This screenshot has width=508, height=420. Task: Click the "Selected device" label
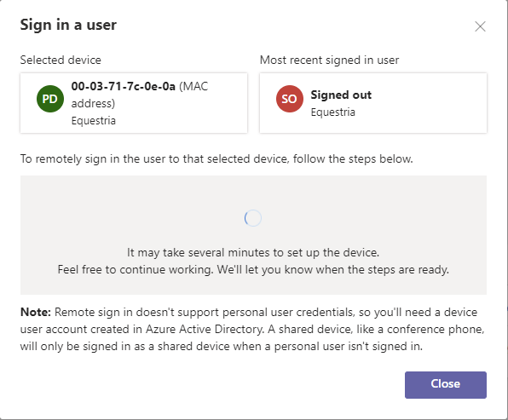(x=61, y=60)
